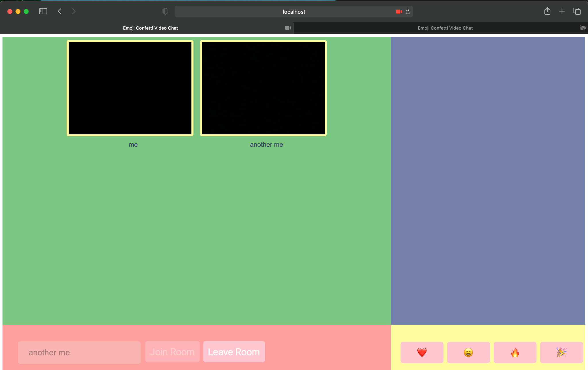Click the heart emoji reaction button

point(422,352)
